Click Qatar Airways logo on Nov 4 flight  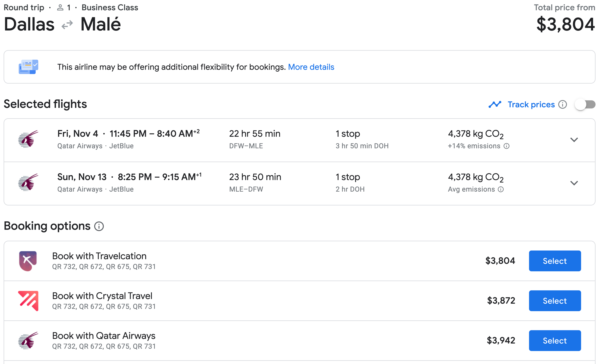coord(28,139)
